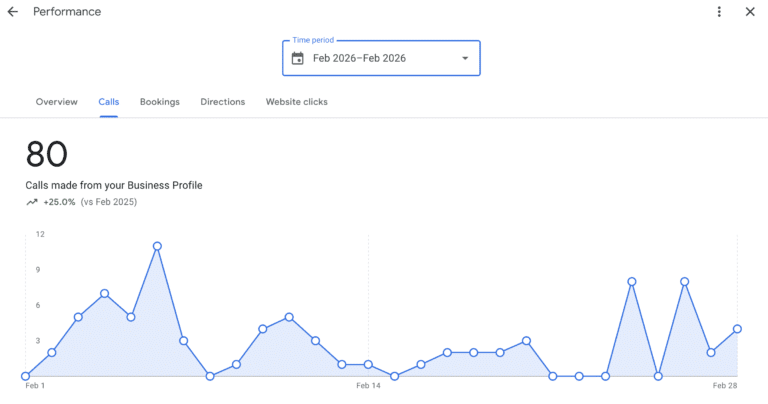Click the 80 total calls figure
This screenshot has height=404, width=768.
click(x=47, y=154)
